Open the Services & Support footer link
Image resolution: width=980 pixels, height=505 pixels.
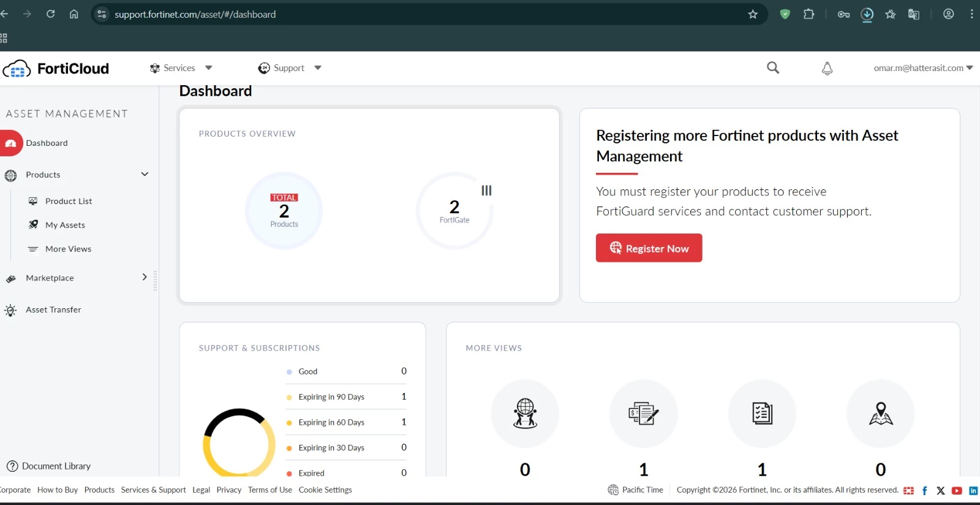(x=153, y=490)
